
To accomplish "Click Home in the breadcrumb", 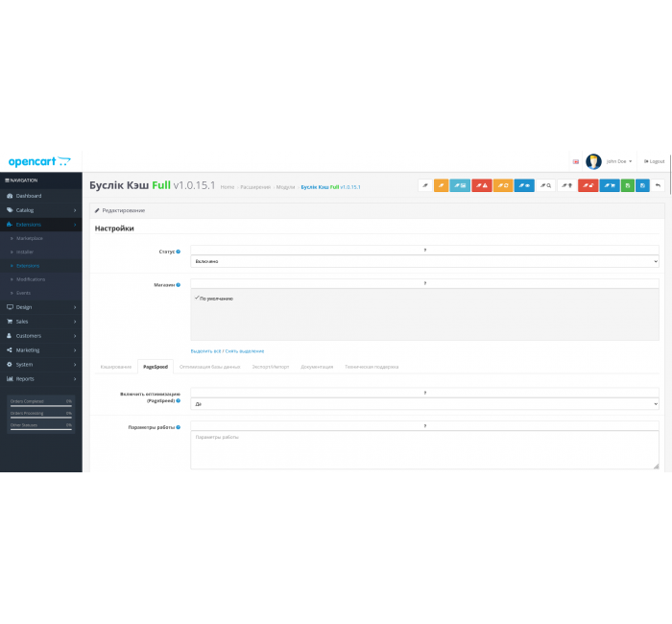I will tap(228, 187).
